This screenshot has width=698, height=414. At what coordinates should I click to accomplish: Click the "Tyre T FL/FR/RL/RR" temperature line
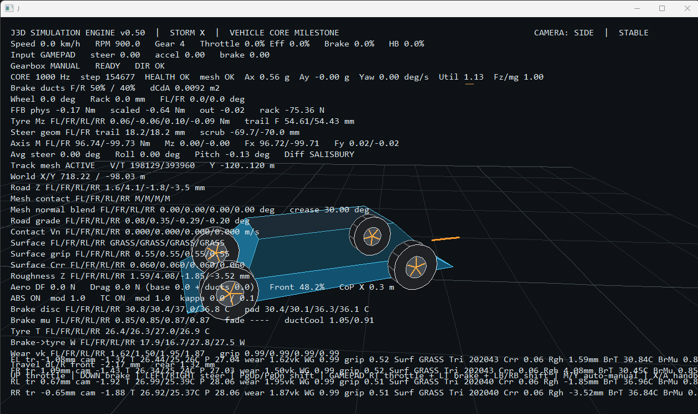110,332
